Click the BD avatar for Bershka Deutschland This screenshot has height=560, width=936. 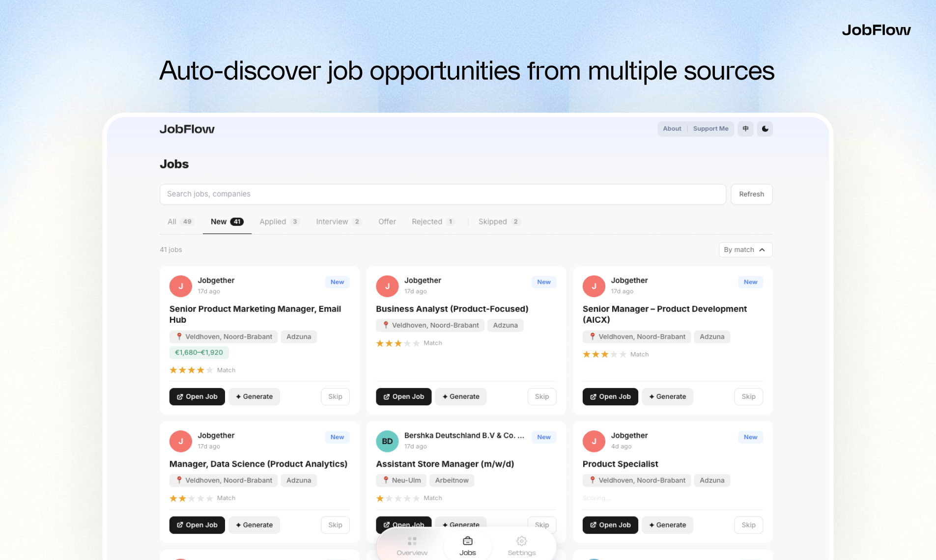point(387,441)
